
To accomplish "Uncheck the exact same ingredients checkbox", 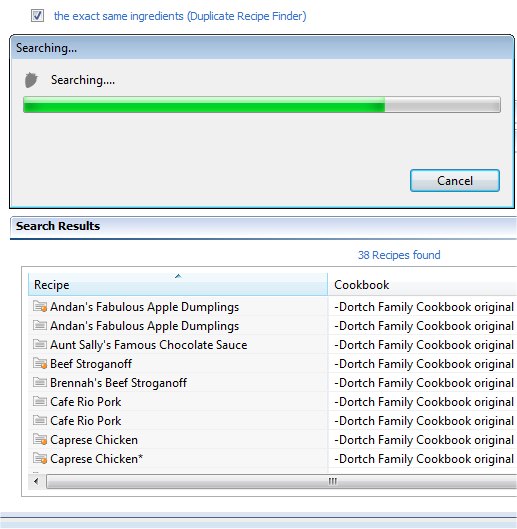I will [37, 16].
